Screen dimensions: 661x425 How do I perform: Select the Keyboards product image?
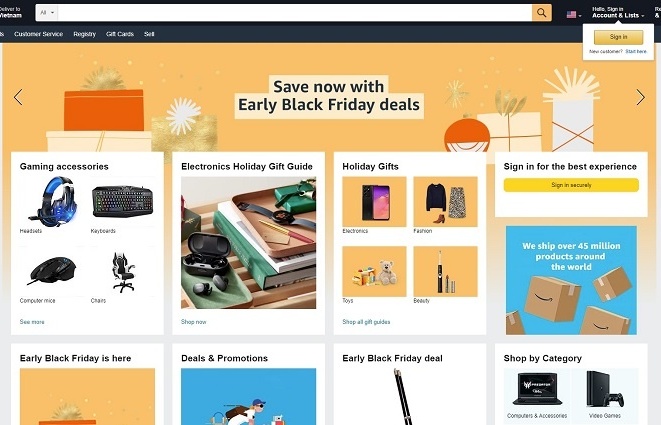(x=123, y=202)
